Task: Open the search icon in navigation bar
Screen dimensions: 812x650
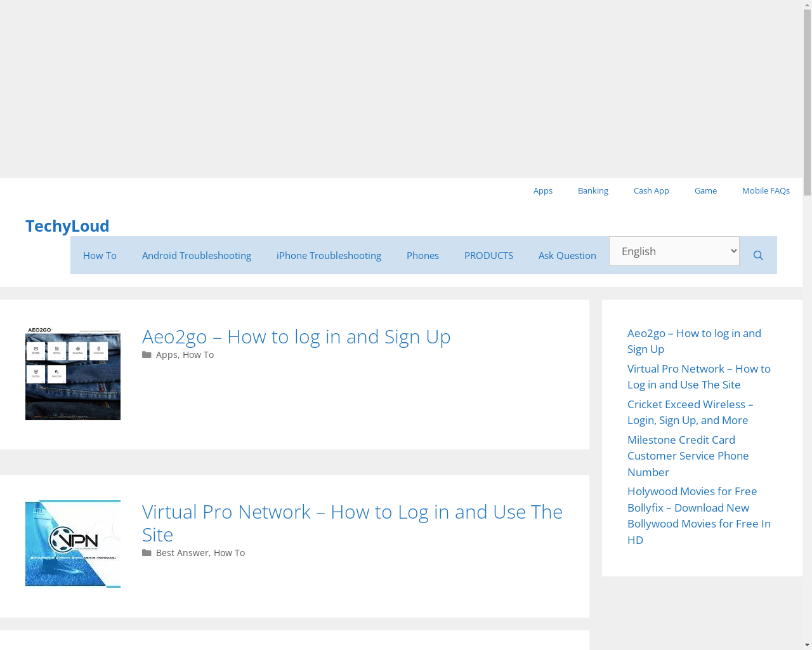Action: (758, 255)
